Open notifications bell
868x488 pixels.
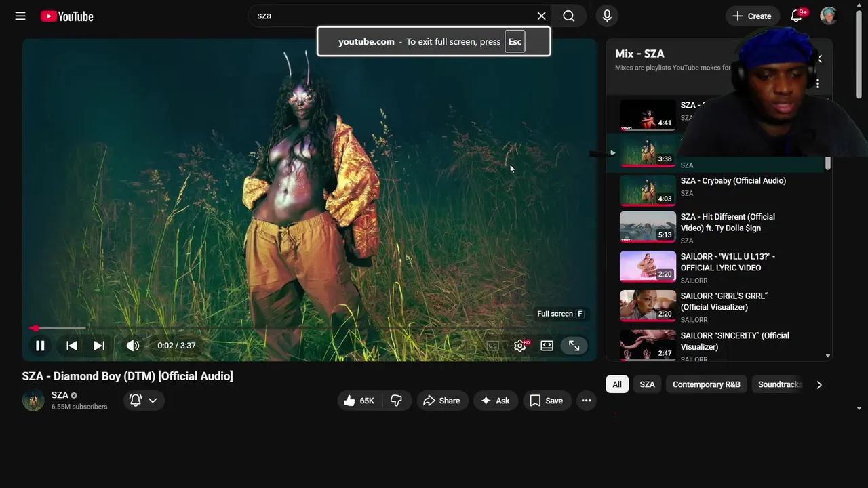tap(796, 16)
